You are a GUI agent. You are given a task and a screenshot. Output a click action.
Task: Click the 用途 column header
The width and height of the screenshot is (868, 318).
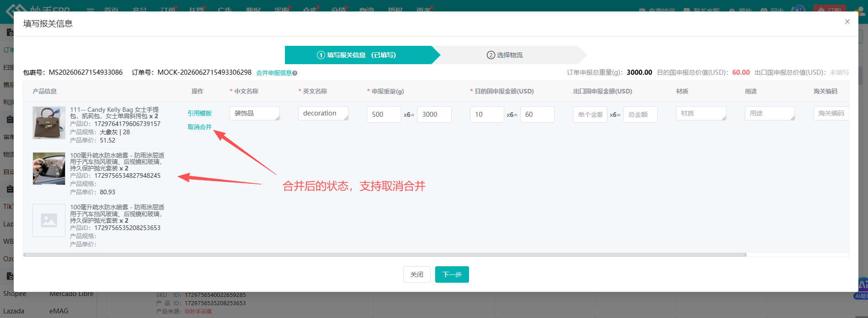(x=751, y=91)
